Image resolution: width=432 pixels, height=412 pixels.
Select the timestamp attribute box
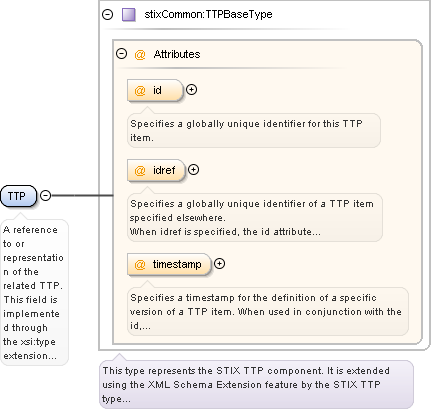(169, 265)
